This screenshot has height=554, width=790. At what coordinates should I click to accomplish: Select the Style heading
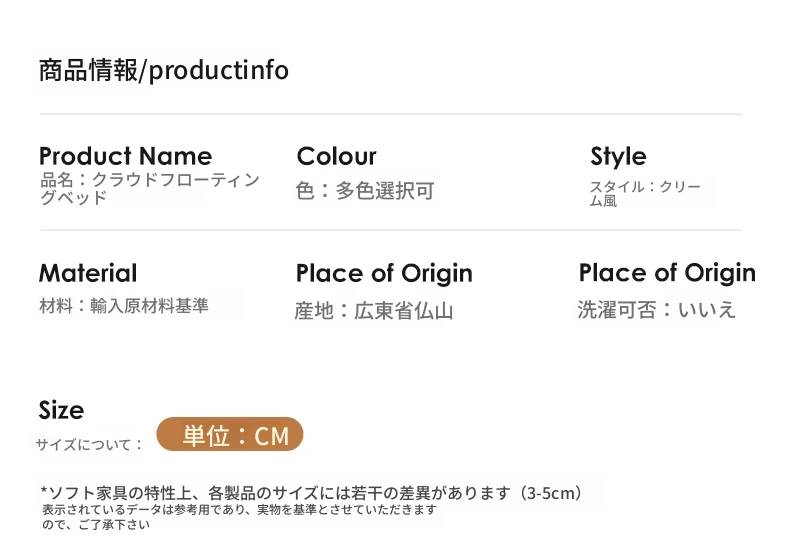tap(618, 156)
